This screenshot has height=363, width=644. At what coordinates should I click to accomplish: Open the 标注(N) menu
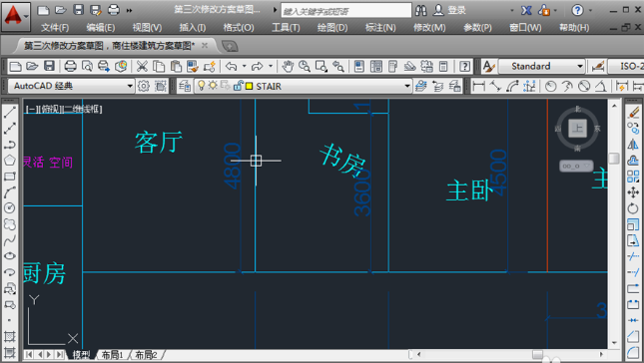click(380, 28)
